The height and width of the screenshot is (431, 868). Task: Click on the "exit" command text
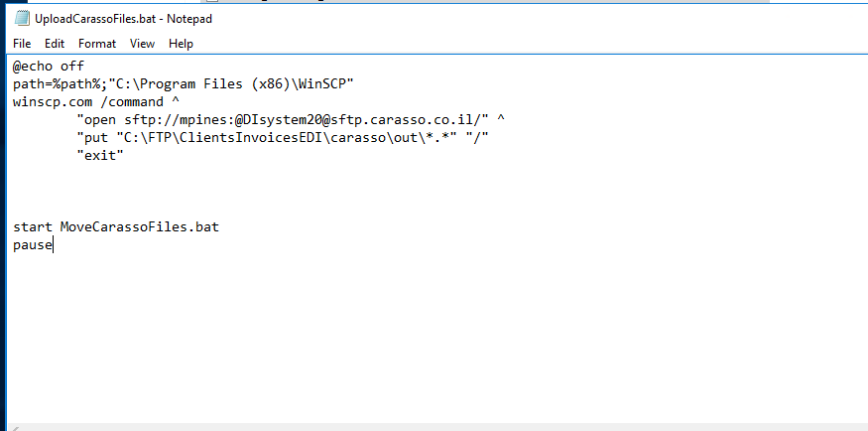coord(99,156)
